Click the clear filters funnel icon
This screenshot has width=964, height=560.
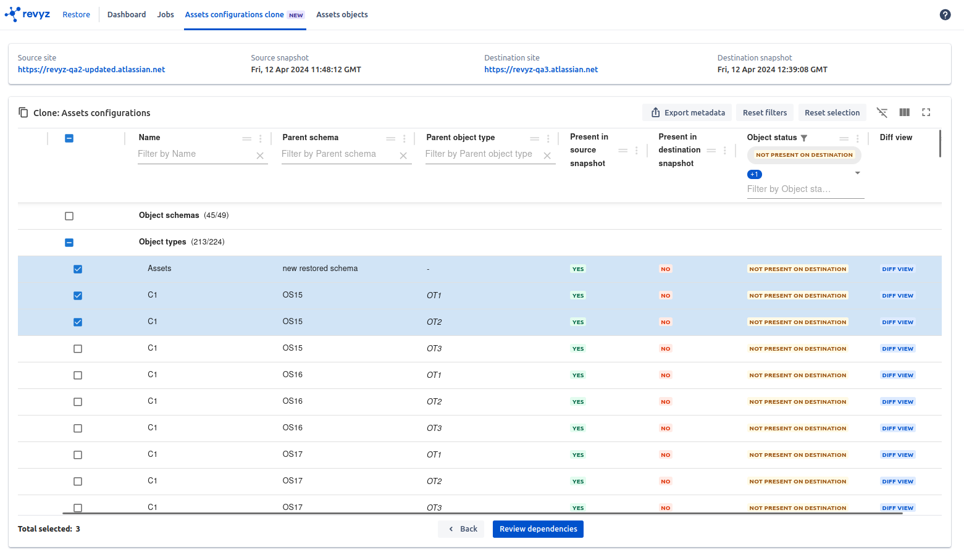click(882, 112)
